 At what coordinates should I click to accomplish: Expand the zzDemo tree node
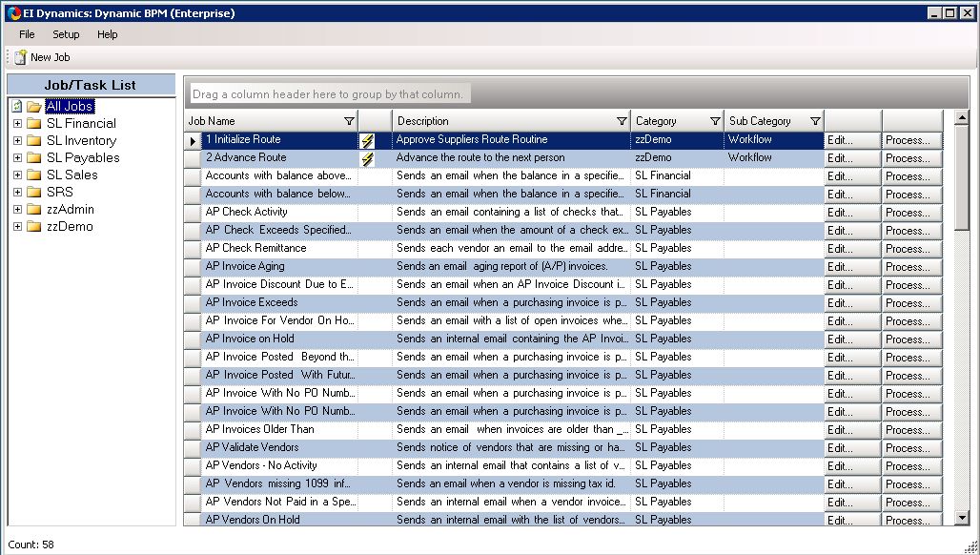point(17,227)
